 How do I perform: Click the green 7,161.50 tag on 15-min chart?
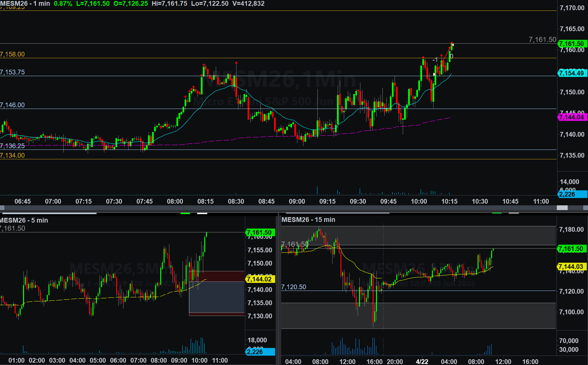(571, 249)
